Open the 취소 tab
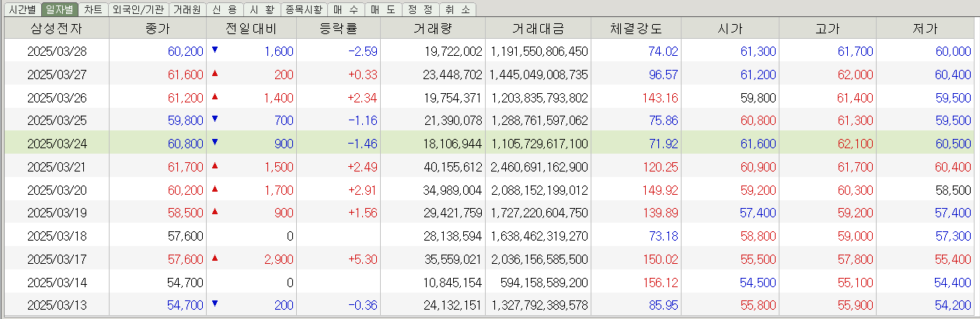 point(457,9)
